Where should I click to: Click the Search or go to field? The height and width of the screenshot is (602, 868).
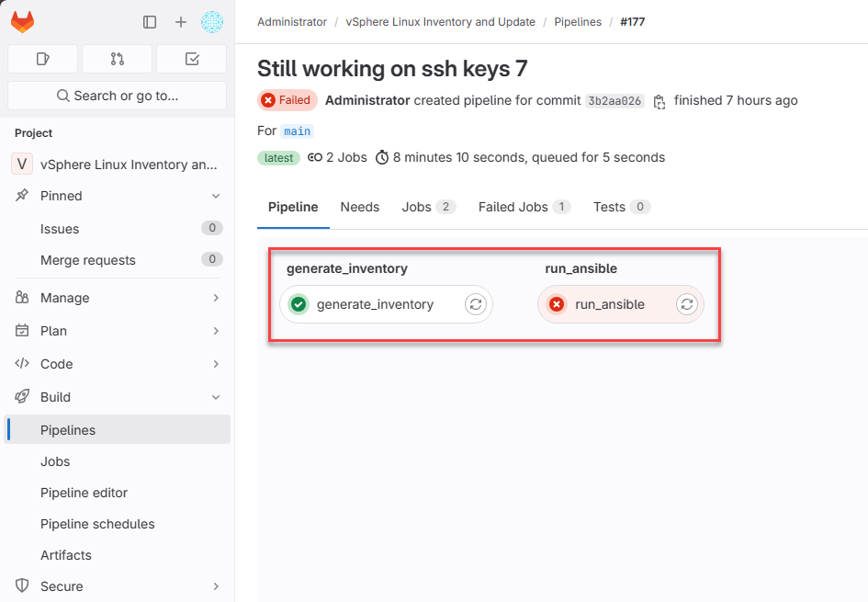117,96
